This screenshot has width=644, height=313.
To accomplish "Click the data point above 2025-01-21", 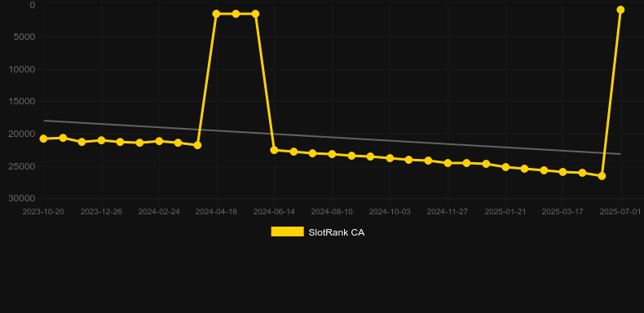I will tap(505, 167).
